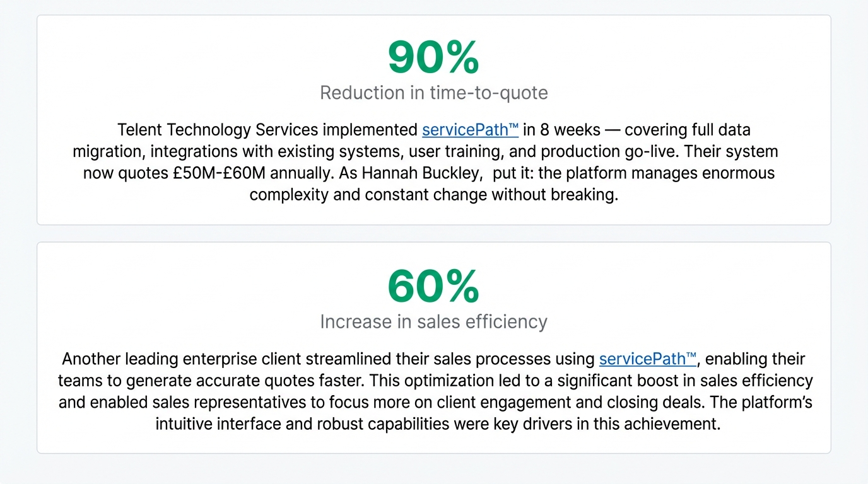Click the 60% statistic heading
This screenshot has height=484, width=868.
coord(433,286)
